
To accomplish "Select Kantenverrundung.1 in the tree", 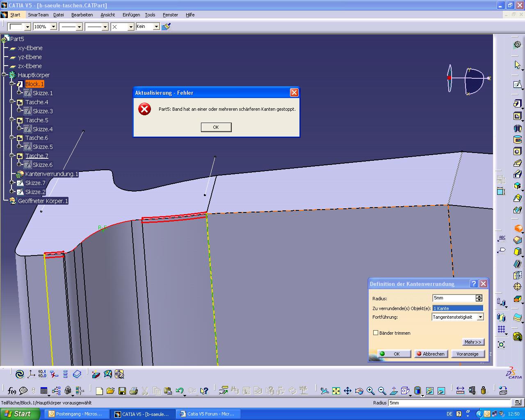I will pyautogui.click(x=51, y=174).
